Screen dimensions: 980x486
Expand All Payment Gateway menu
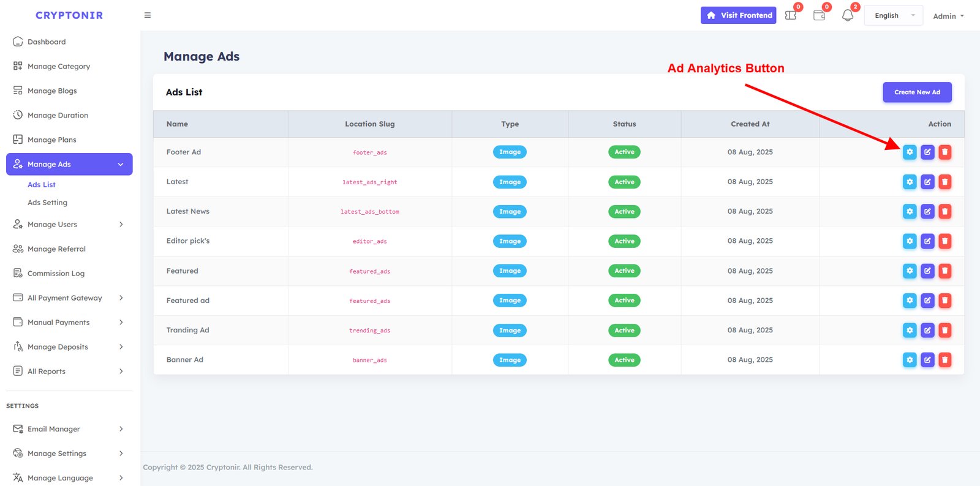pos(69,298)
